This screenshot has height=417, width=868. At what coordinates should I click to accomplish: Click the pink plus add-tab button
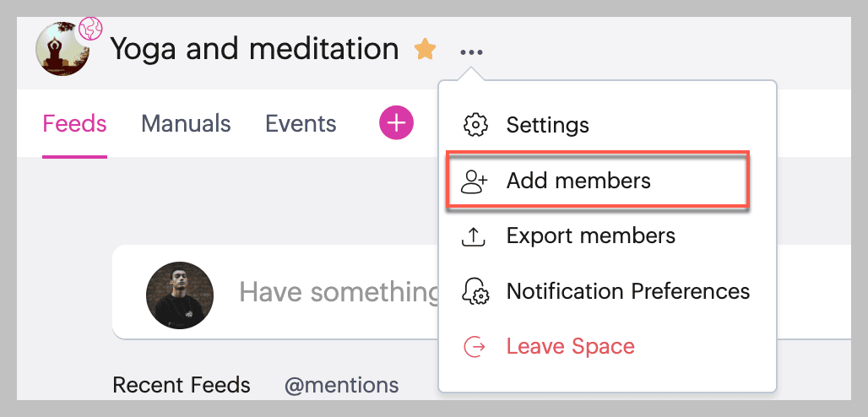coord(396,123)
